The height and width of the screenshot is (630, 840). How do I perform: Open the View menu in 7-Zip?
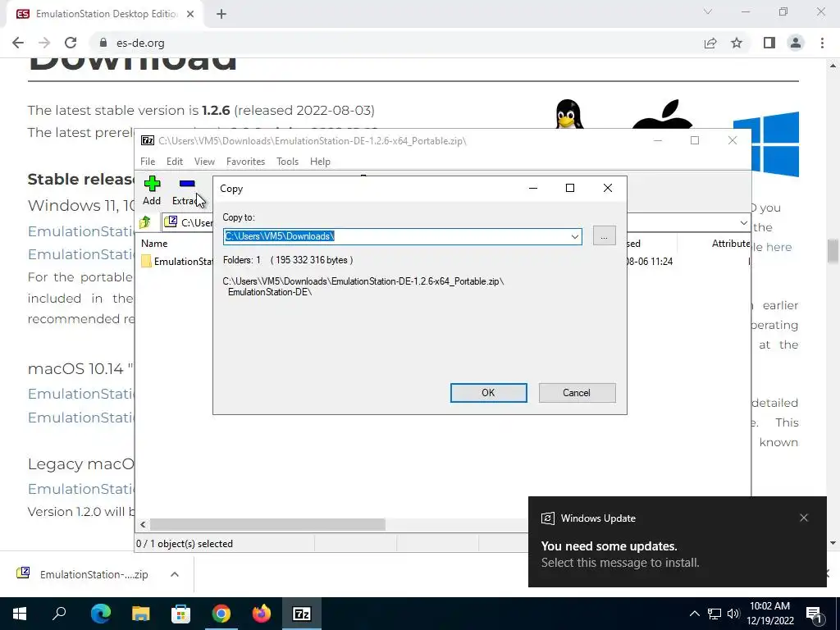pos(204,162)
